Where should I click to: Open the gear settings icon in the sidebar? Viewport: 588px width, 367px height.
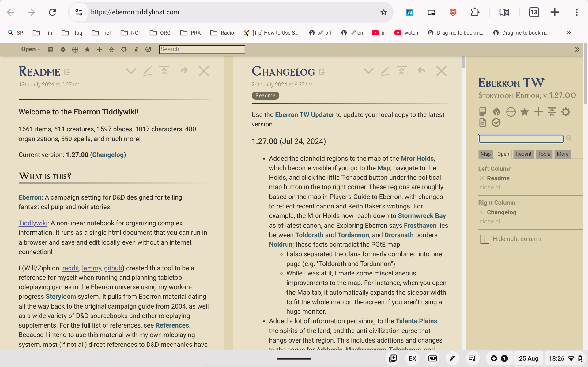[566, 112]
